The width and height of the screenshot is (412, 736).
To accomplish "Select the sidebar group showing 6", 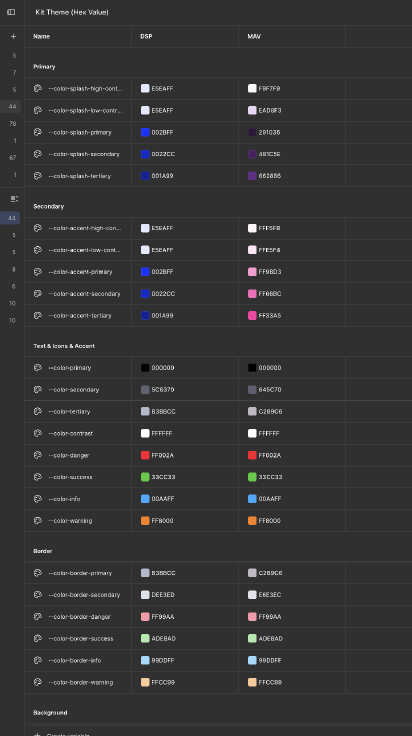I will [14, 286].
